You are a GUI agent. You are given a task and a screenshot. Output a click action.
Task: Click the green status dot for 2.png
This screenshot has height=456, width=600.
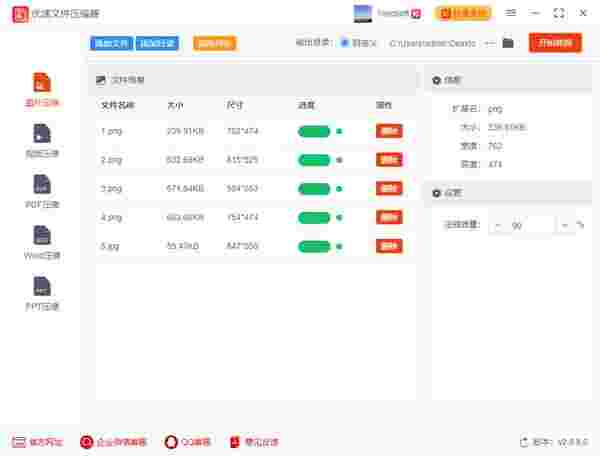(x=339, y=160)
